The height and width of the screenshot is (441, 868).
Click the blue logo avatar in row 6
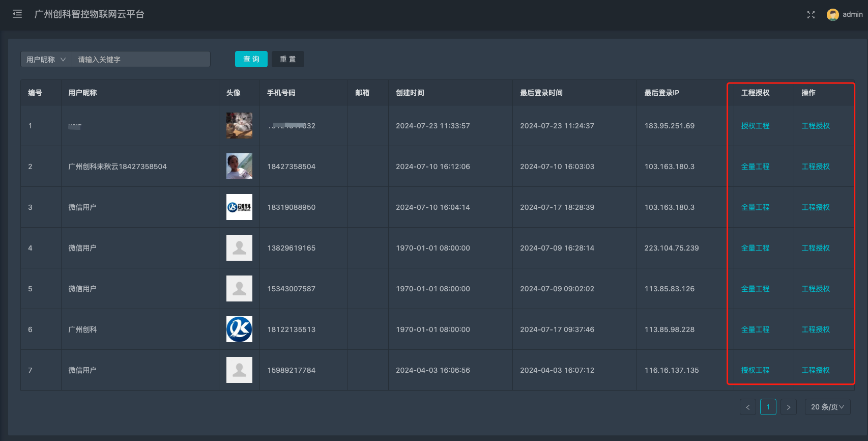pyautogui.click(x=239, y=329)
